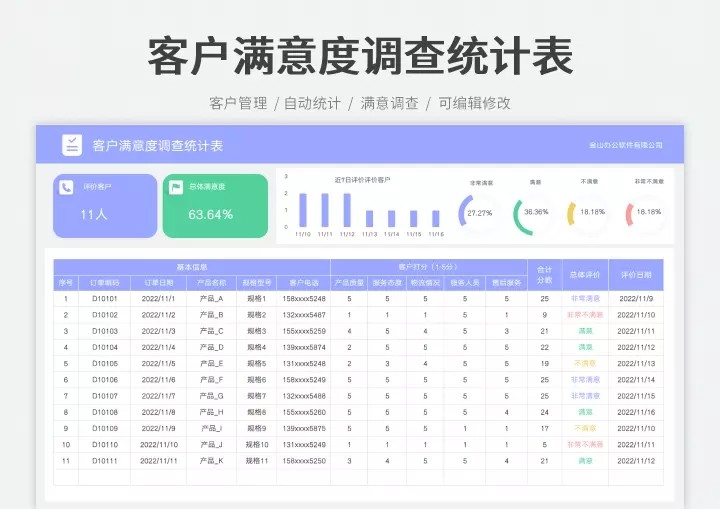Click the 客户满意度调查统计表 title in purple header
The height and width of the screenshot is (509, 720).
(x=158, y=146)
